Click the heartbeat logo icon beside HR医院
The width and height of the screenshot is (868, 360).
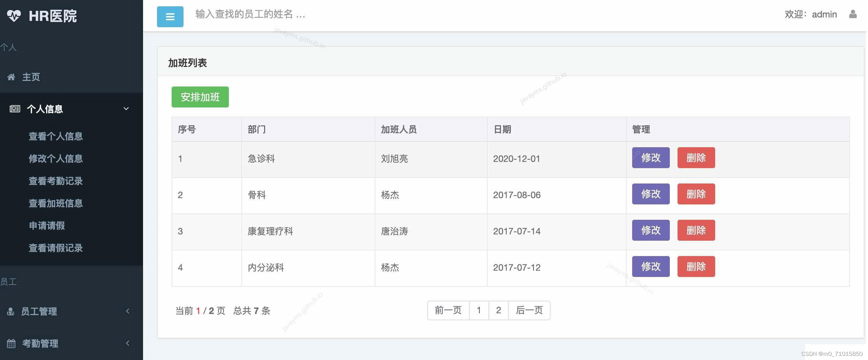point(14,16)
